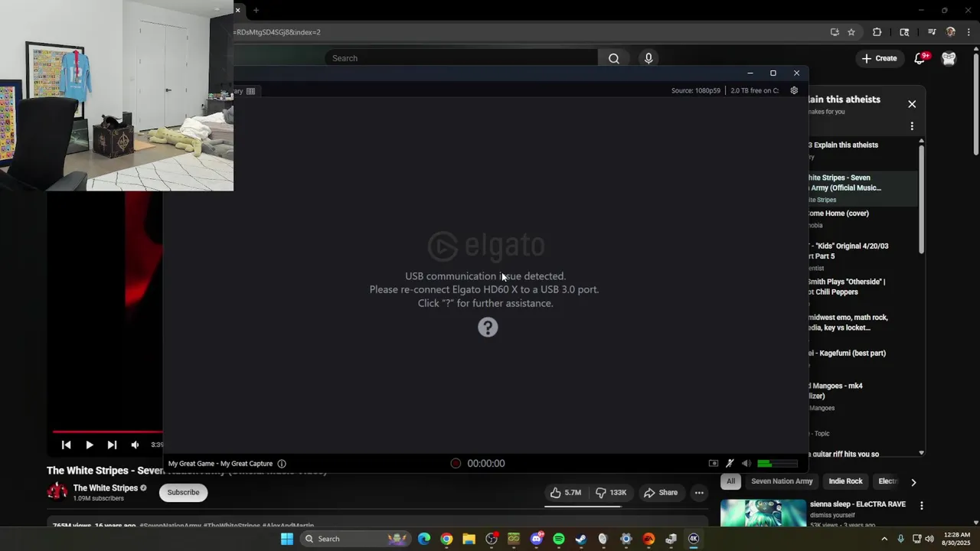980x551 pixels.
Task: Subscribe to The White Stripes
Action: point(183,492)
